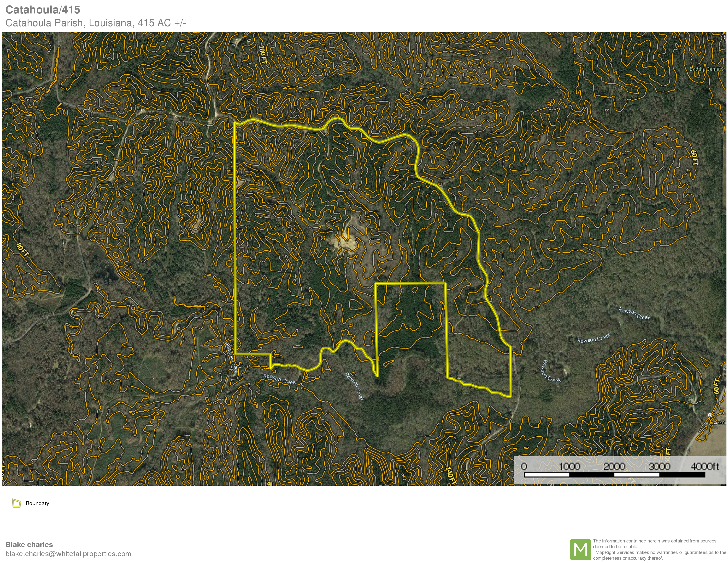Click the 2000 mark on scale bar
Screen dimensions: 728x563
(614, 466)
